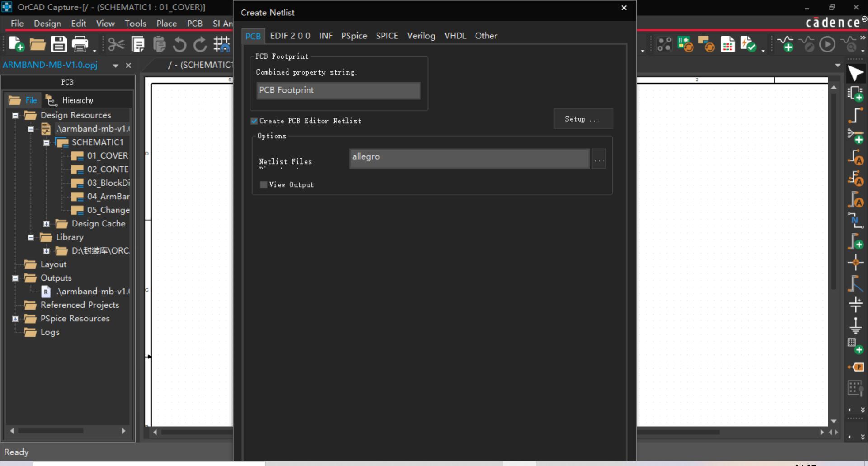Switch to the Hierarchy view tab
The image size is (868, 466).
click(x=70, y=100)
